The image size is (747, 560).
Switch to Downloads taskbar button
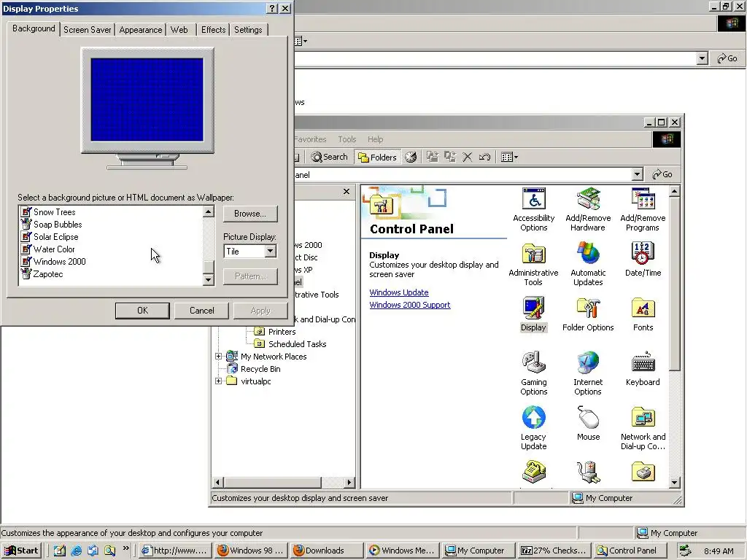[325, 551]
